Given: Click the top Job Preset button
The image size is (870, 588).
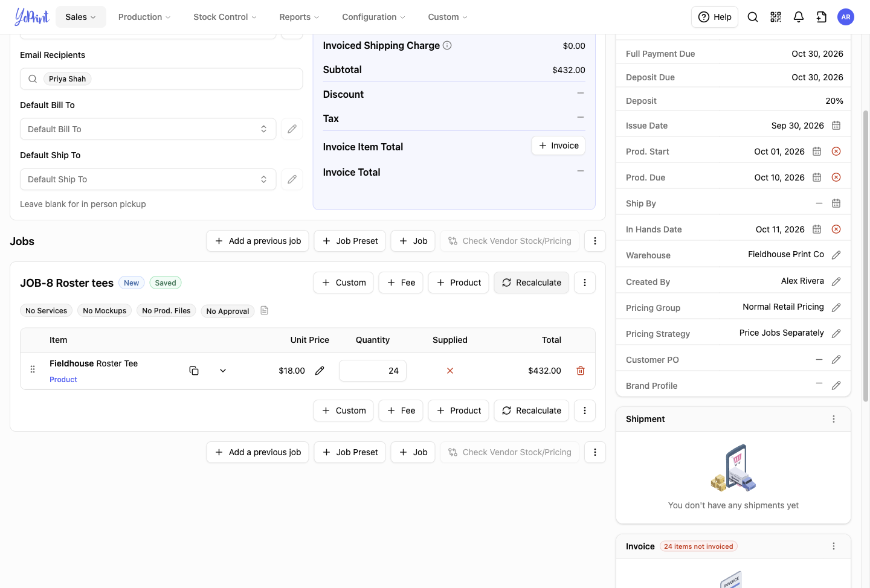Looking at the screenshot, I should coord(350,241).
